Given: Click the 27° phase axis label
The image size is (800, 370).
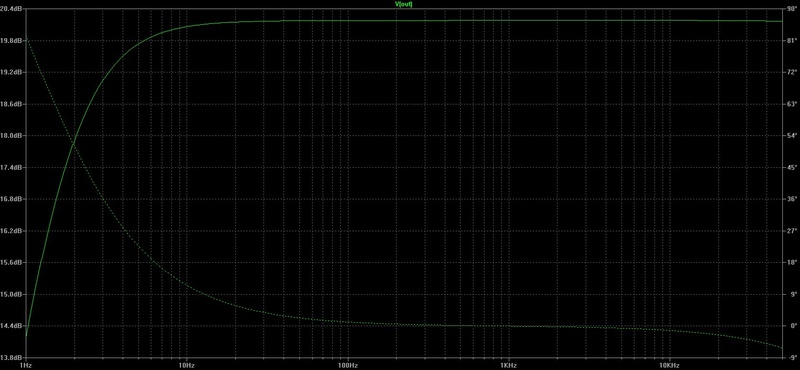Looking at the screenshot, I should click(792, 231).
